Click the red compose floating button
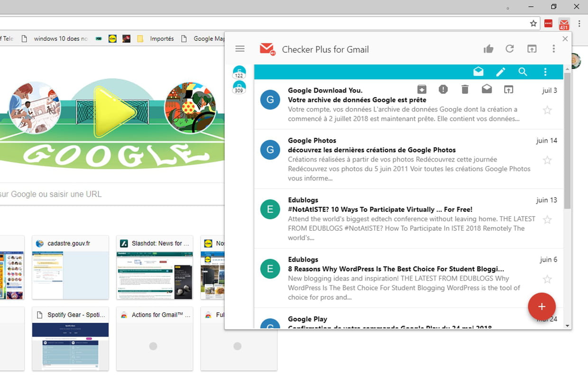 point(542,306)
